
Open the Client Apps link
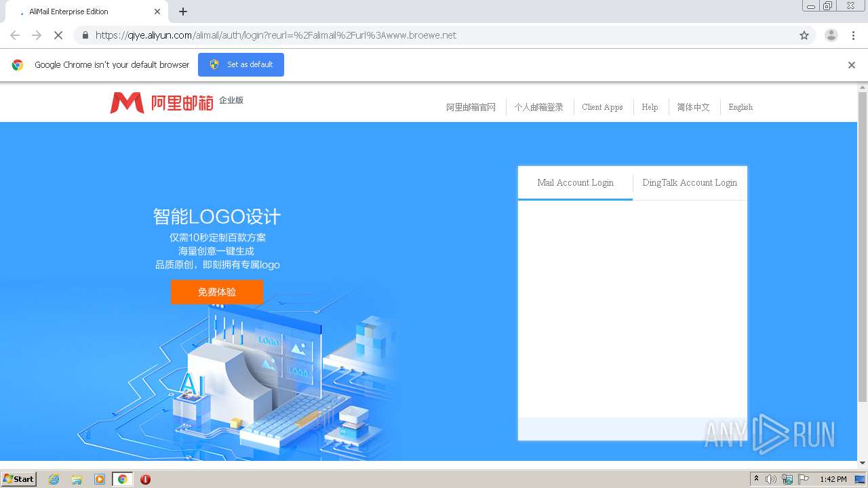tap(602, 107)
